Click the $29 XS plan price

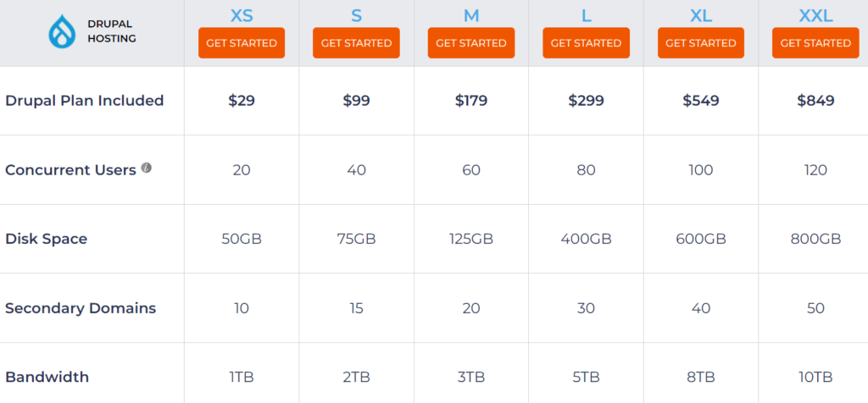pos(242,101)
